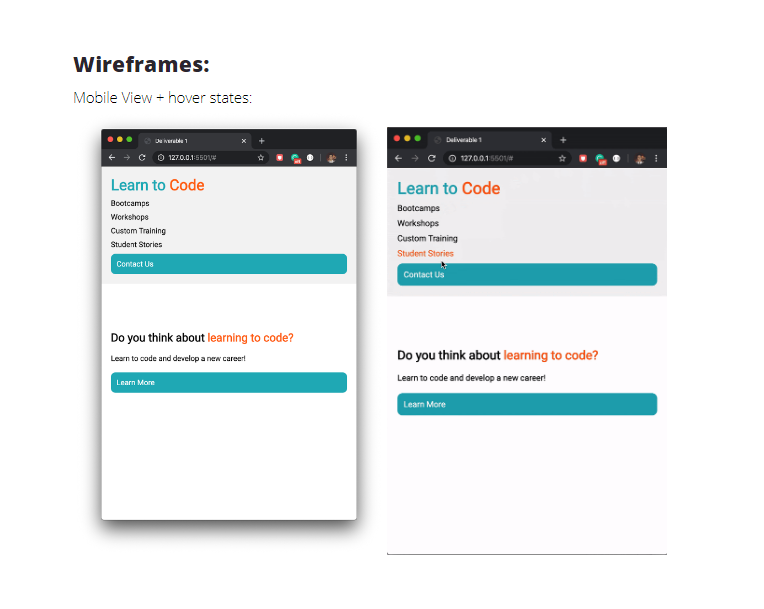
Task: Open Custom Training link in right page
Action: [x=427, y=238]
